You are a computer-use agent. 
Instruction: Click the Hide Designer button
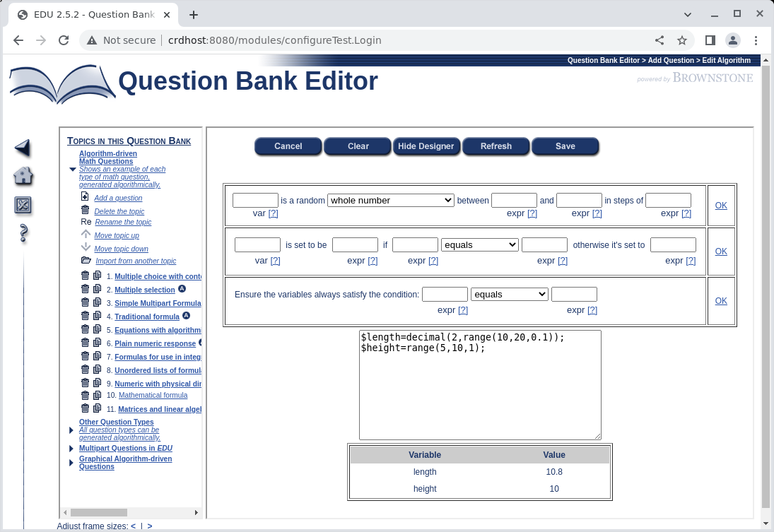click(426, 146)
